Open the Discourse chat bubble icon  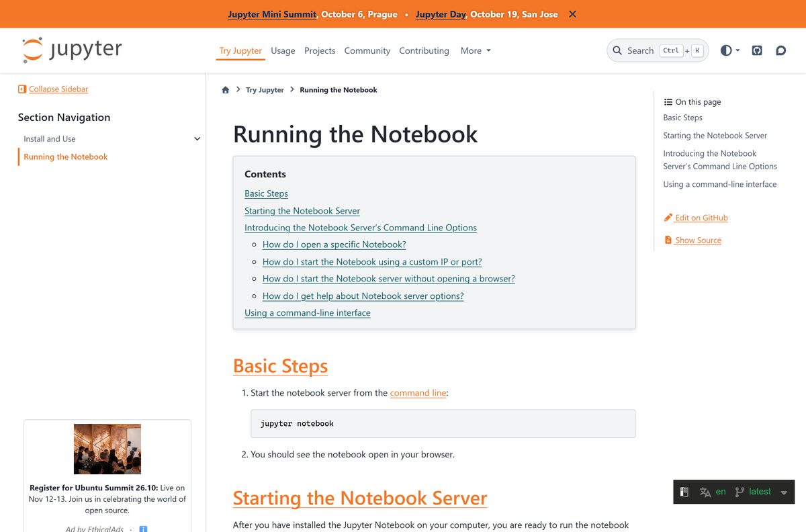point(780,50)
